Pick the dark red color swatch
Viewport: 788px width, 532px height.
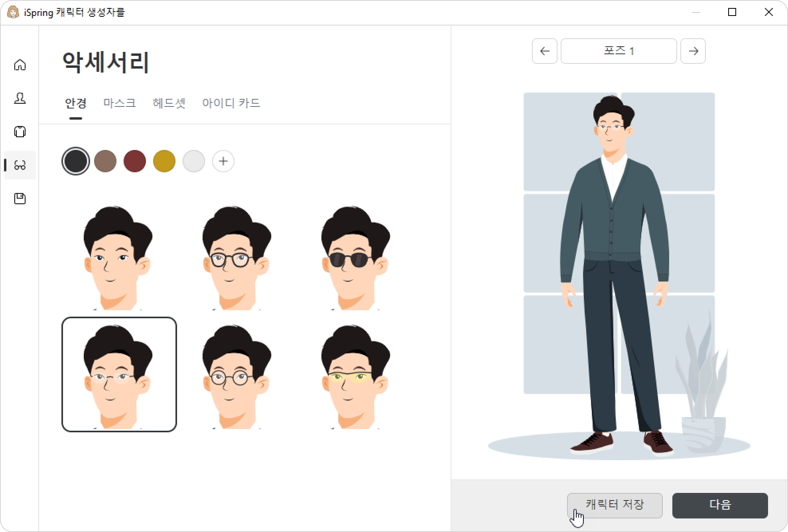(135, 161)
